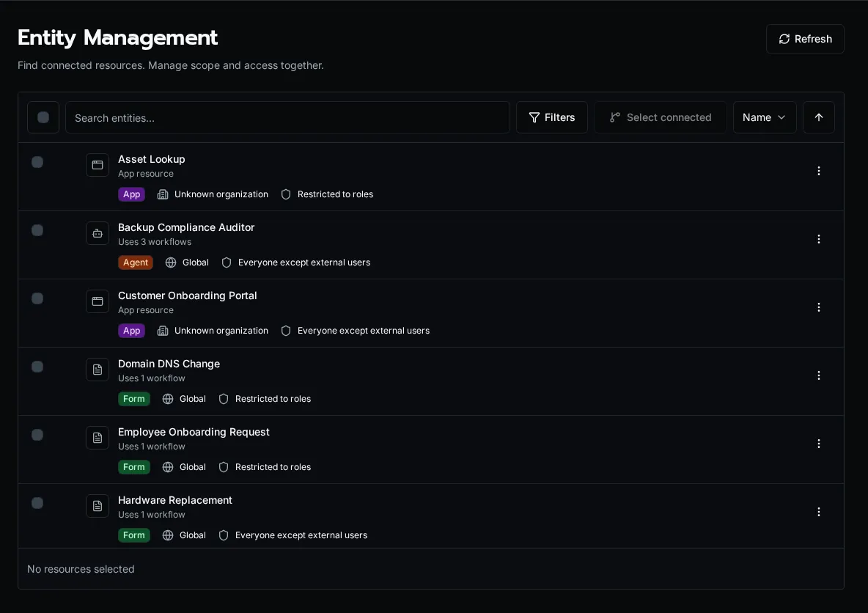Click globe icon in Hardware Replacement row
Image resolution: width=868 pixels, height=613 pixels.
168,535
